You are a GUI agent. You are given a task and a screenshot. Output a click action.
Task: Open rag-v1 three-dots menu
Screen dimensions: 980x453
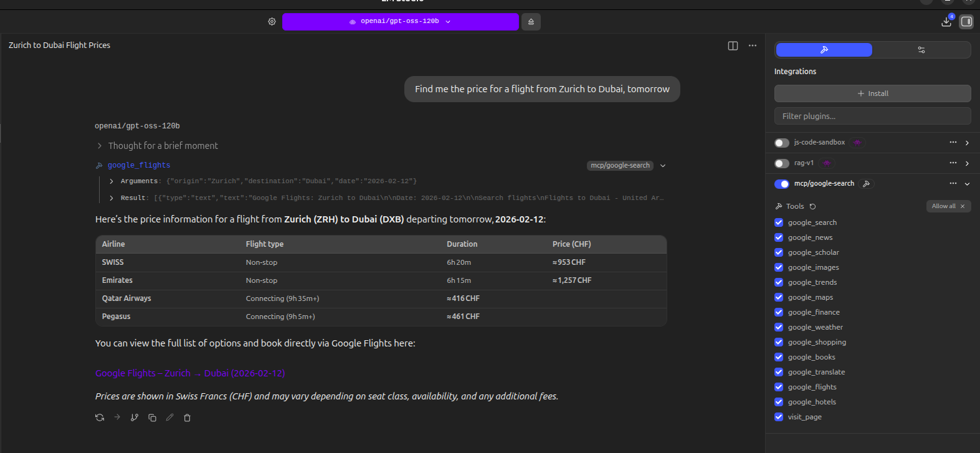953,163
